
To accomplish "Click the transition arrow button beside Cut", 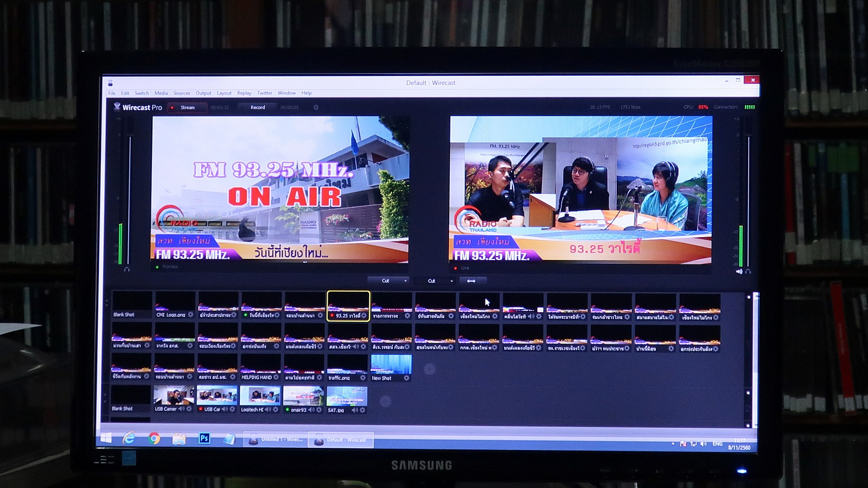I will pos(471,281).
